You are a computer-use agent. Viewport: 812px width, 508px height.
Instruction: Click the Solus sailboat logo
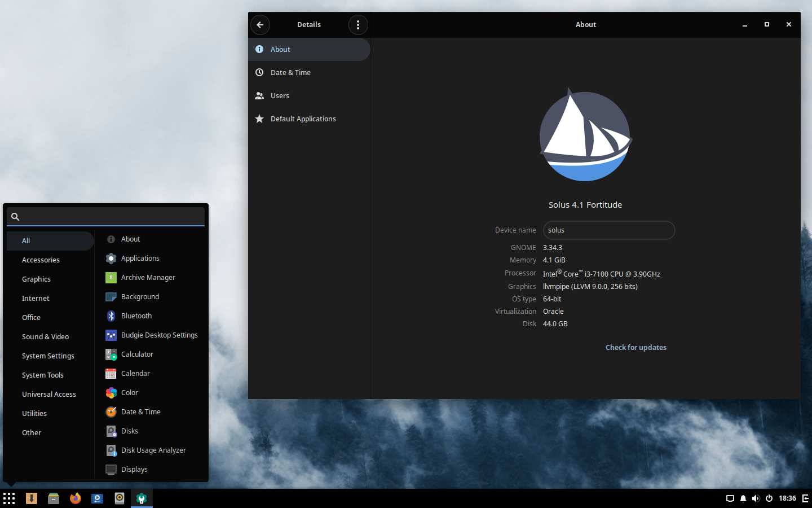(x=585, y=135)
